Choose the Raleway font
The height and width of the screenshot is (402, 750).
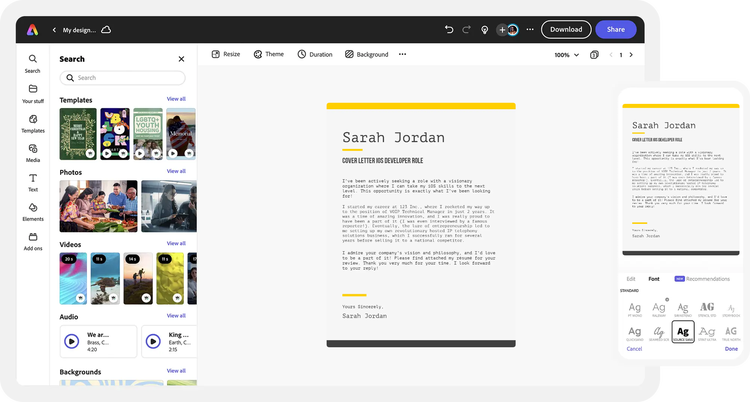click(x=659, y=309)
